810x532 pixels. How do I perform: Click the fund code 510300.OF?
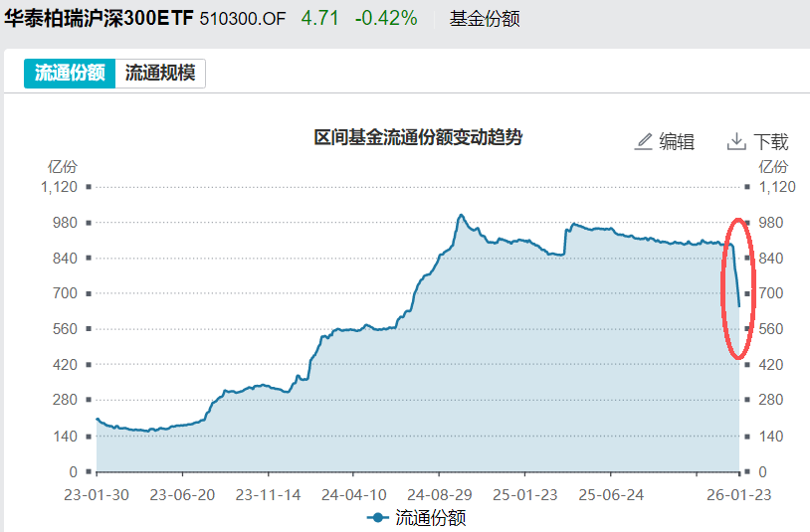pyautogui.click(x=243, y=19)
